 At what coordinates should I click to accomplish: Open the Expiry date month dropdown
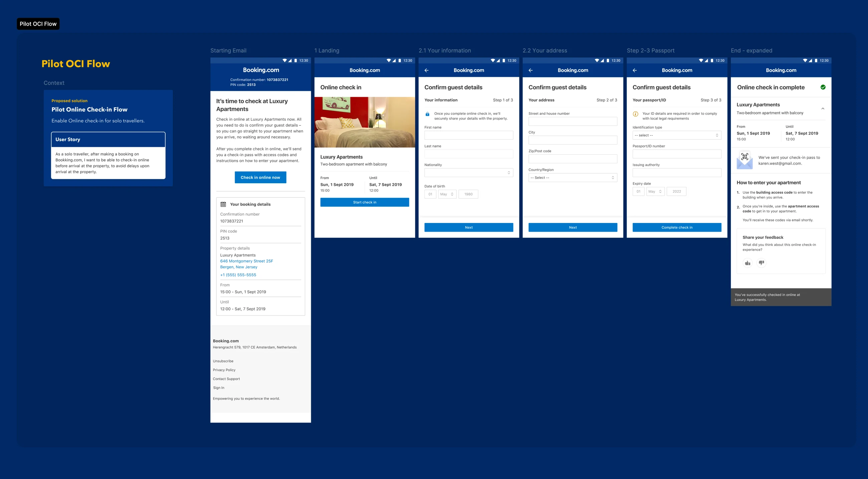tap(655, 191)
